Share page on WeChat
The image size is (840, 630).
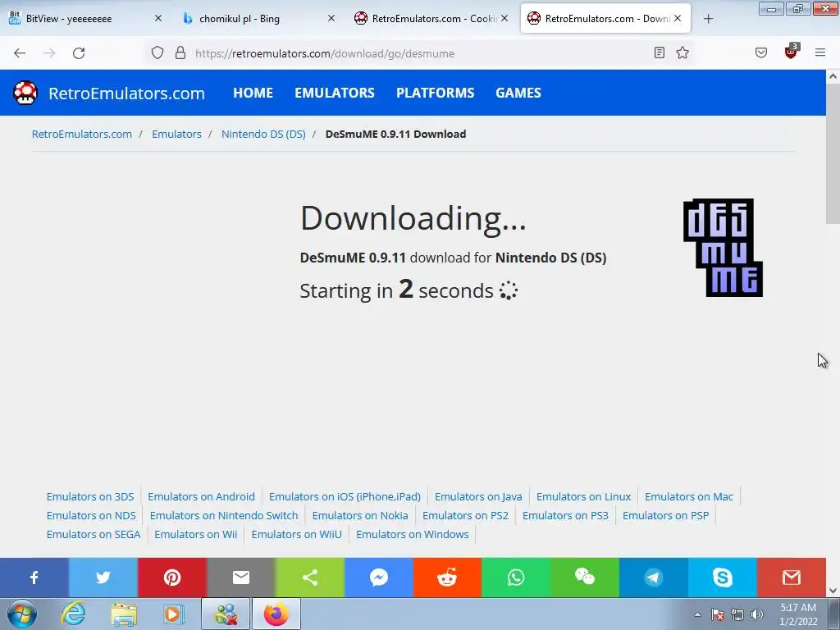[x=585, y=577]
